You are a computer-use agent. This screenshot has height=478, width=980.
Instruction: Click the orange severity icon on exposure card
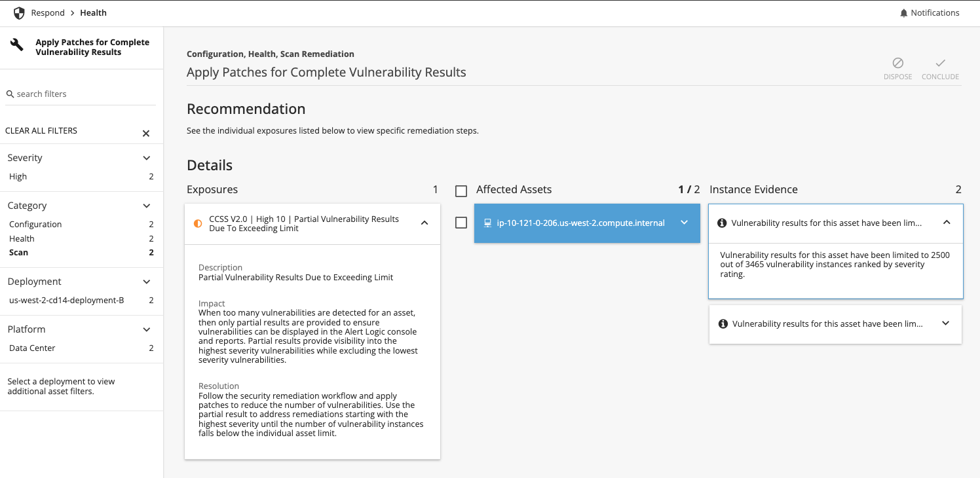coord(198,224)
